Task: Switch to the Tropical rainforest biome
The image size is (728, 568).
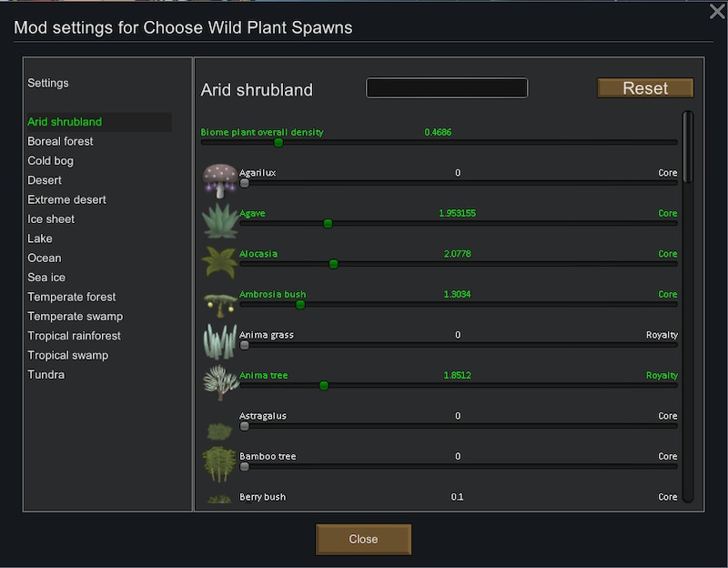Action: tap(74, 335)
